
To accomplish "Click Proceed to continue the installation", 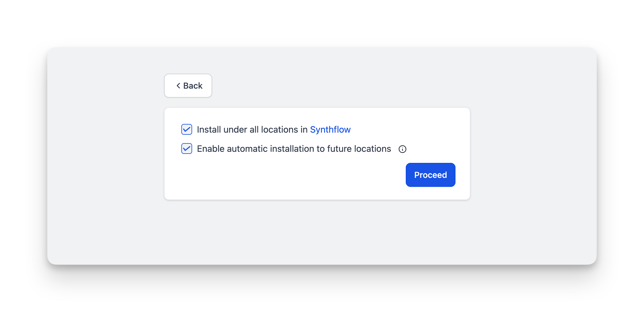I will (x=430, y=175).
